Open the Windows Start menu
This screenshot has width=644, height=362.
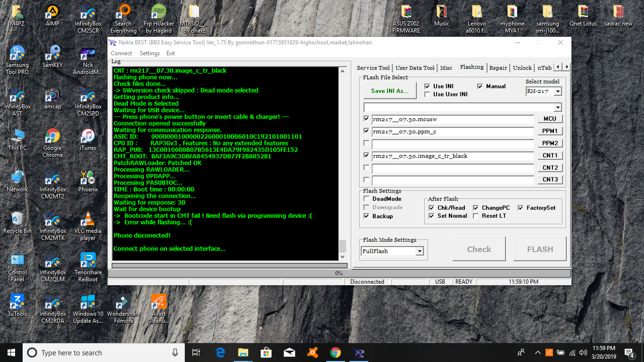coord(12,352)
